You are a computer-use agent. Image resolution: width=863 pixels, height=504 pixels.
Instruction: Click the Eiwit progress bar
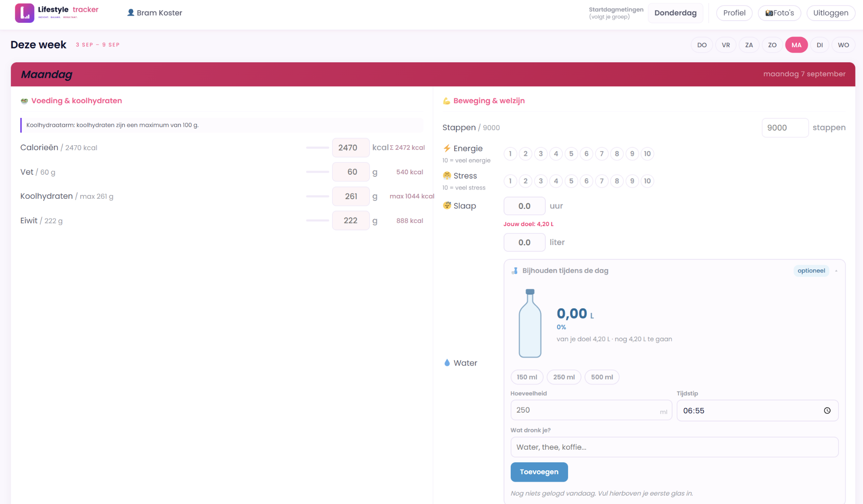pyautogui.click(x=317, y=221)
